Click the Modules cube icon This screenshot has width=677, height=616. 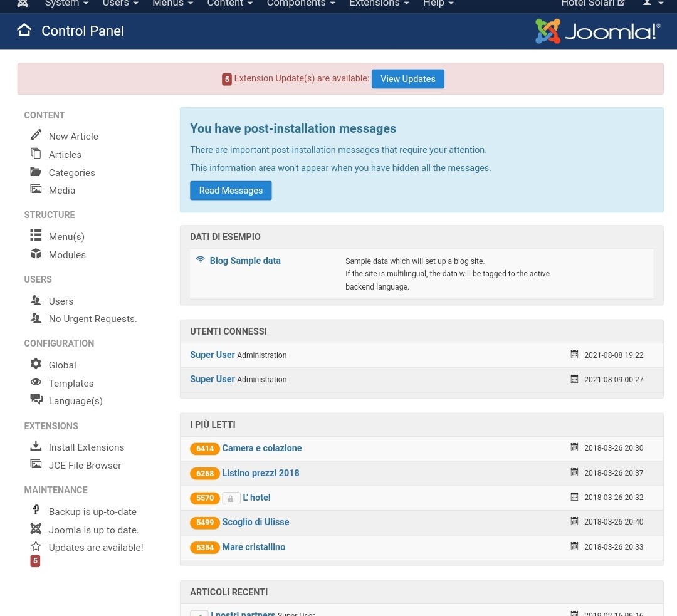(x=36, y=253)
